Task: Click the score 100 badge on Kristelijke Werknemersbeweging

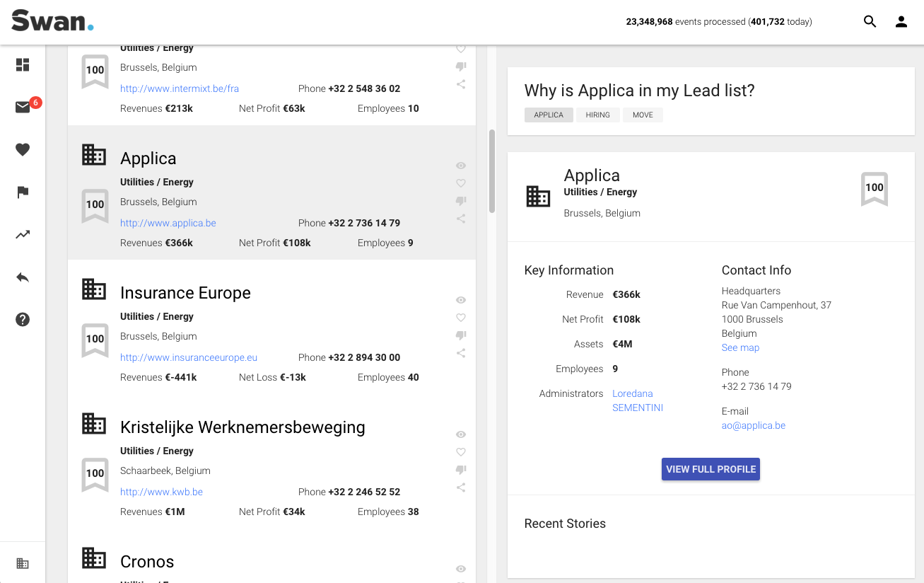Action: [x=95, y=475]
